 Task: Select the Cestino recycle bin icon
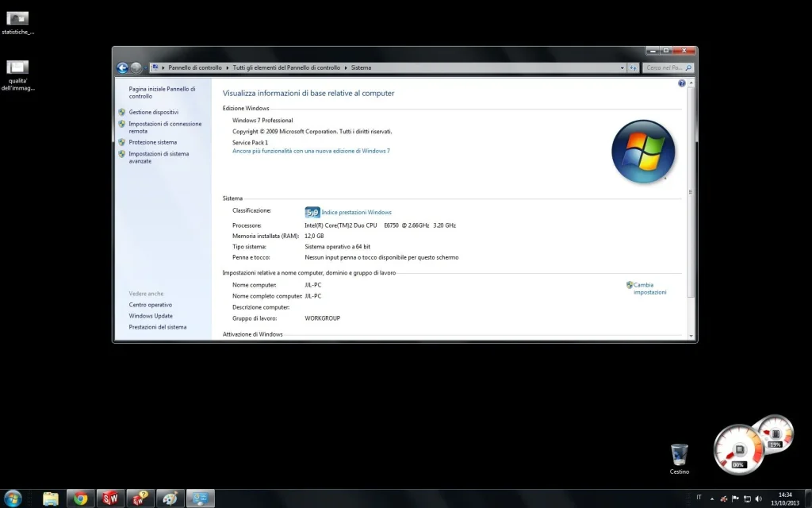coord(679,460)
